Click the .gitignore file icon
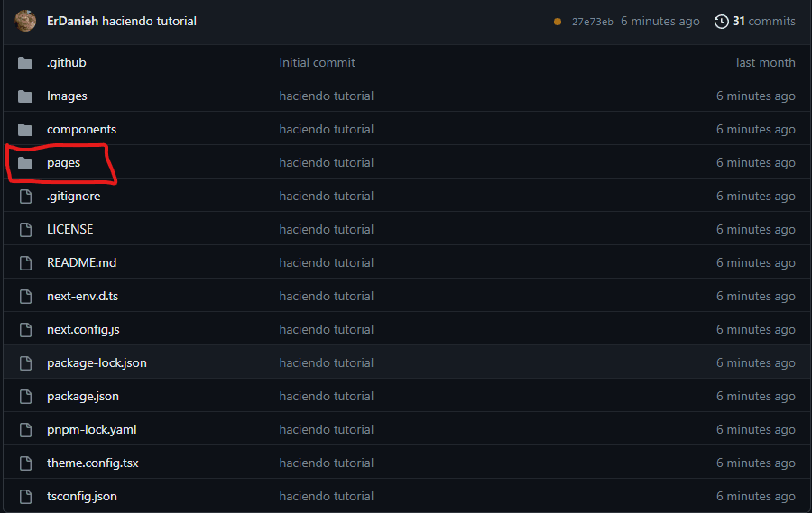This screenshot has height=513, width=812. pyautogui.click(x=25, y=197)
